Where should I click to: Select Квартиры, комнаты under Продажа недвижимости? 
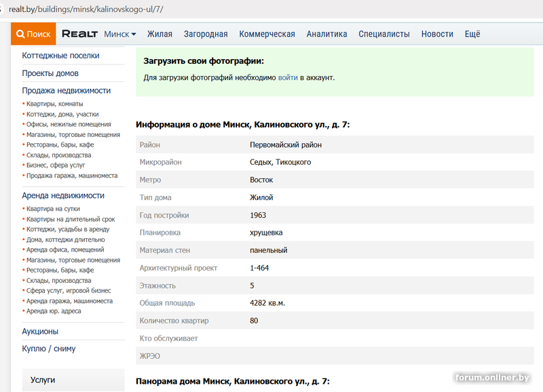(x=54, y=104)
